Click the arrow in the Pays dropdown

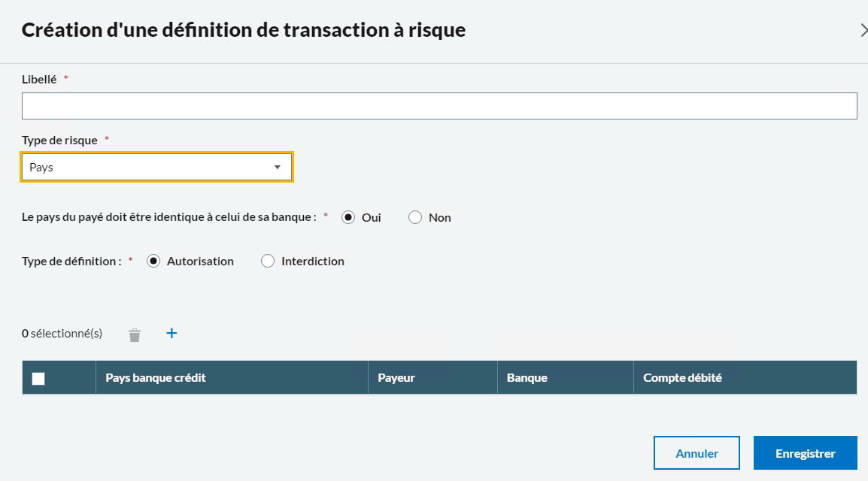tap(277, 168)
